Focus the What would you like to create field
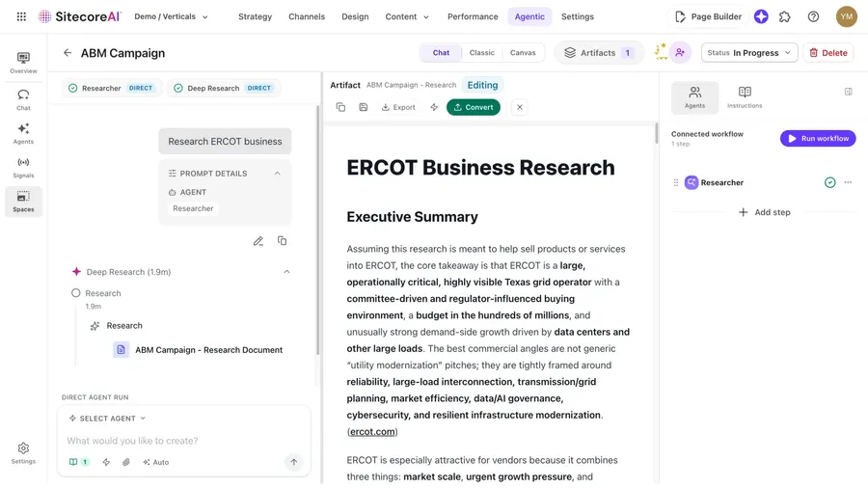This screenshot has height=488, width=868. [183, 441]
